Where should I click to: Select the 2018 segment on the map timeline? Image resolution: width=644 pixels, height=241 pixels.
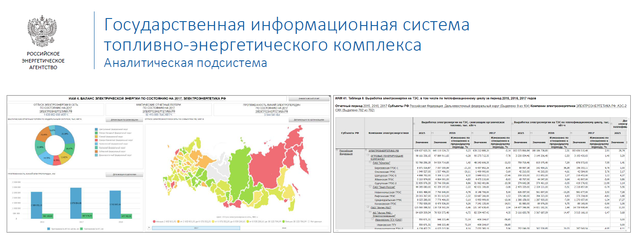pyautogui.click(x=284, y=229)
